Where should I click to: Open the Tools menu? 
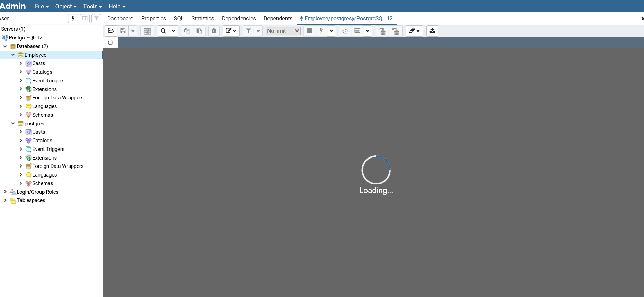click(x=92, y=6)
